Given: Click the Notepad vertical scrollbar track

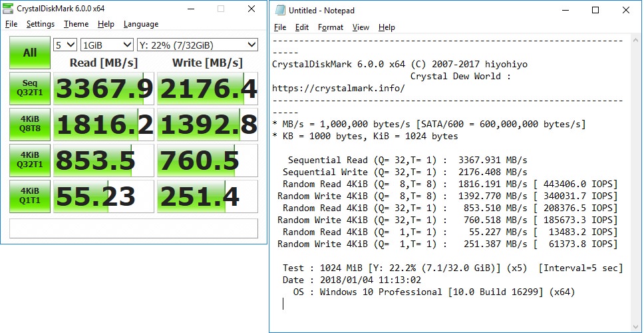Looking at the screenshot, I should pyautogui.click(x=635, y=183).
